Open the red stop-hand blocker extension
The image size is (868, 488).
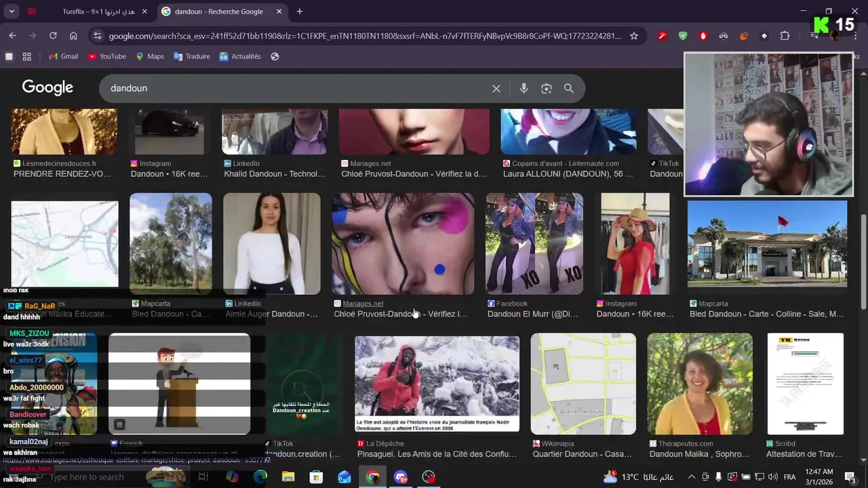[x=703, y=36]
